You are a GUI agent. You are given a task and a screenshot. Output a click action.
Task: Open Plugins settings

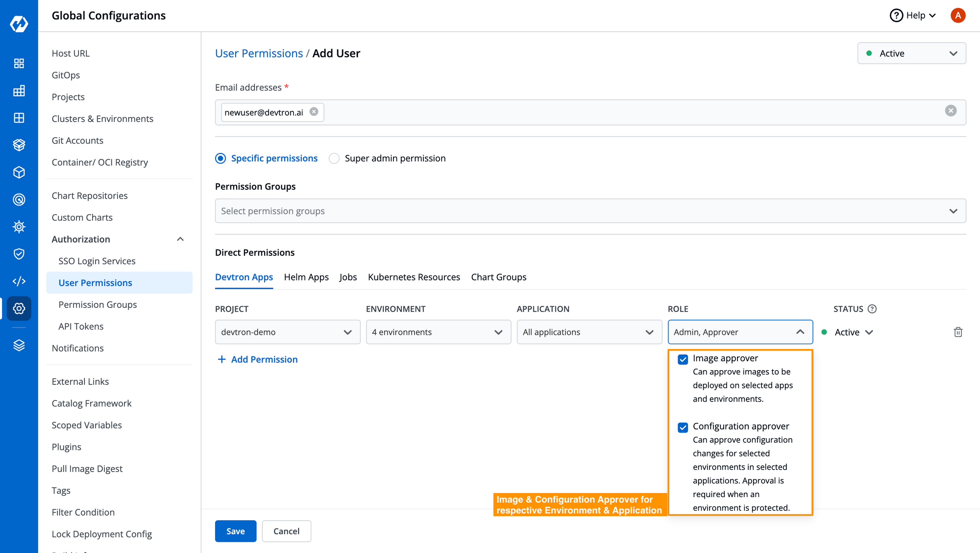tap(67, 447)
